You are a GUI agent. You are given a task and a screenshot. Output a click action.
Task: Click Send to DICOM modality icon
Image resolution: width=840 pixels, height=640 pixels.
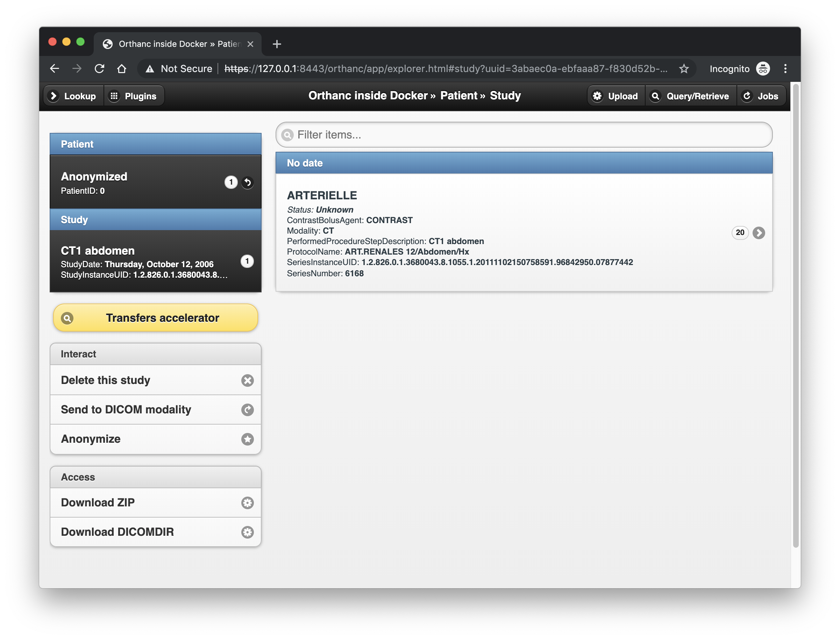pos(247,410)
